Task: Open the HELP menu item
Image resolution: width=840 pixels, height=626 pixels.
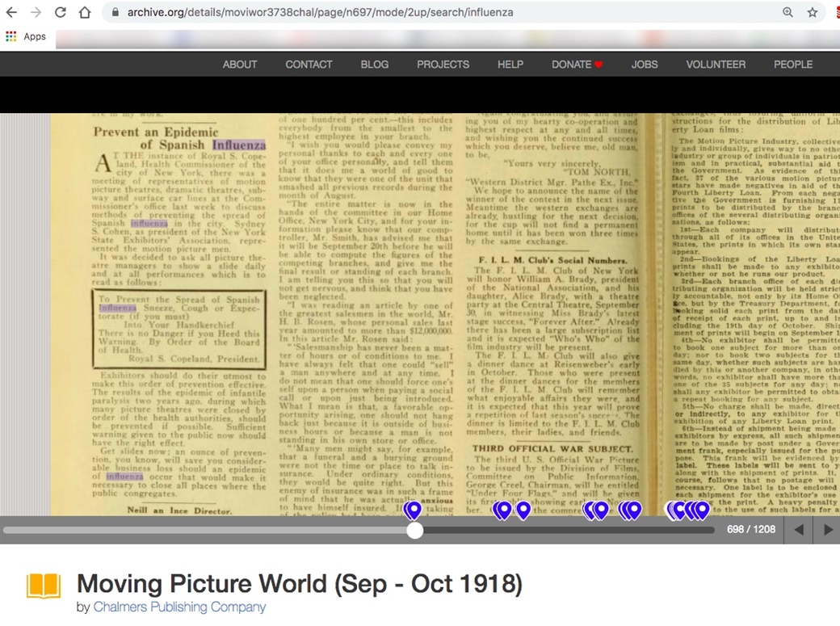Action: [x=510, y=65]
